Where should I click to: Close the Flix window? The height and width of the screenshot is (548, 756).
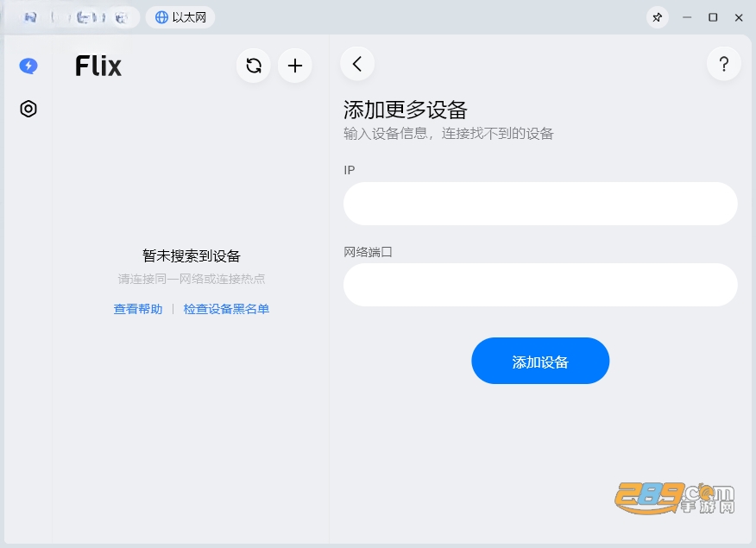739,17
